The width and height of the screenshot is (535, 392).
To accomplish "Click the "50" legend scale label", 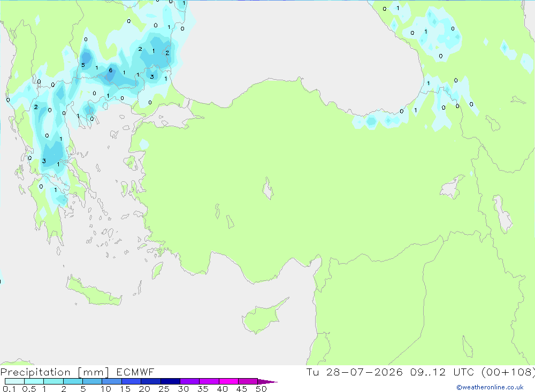I will 262,389.
